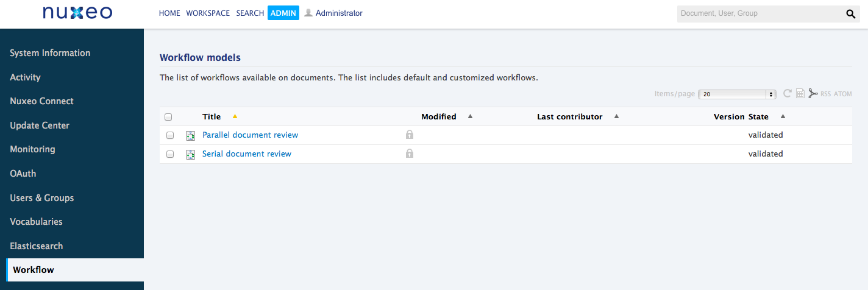Sort by Title column arrow
The height and width of the screenshot is (290, 868).
[x=235, y=116]
